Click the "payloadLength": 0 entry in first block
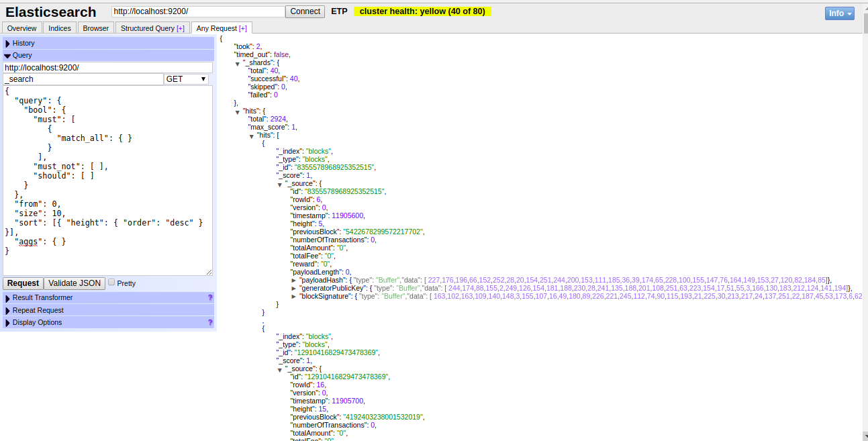 click(x=321, y=272)
